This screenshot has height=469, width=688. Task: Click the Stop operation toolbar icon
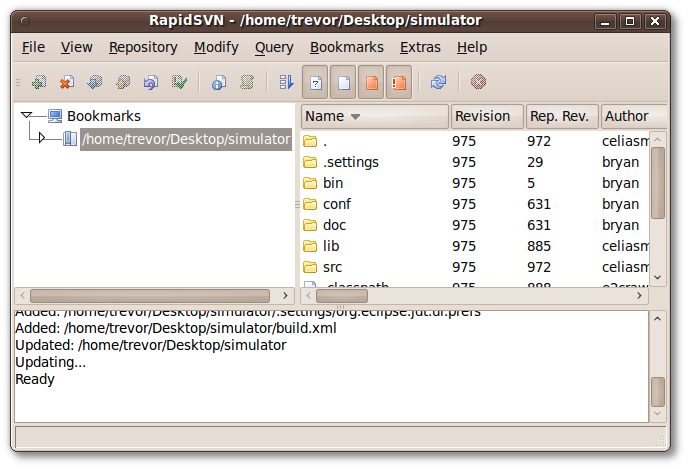478,82
